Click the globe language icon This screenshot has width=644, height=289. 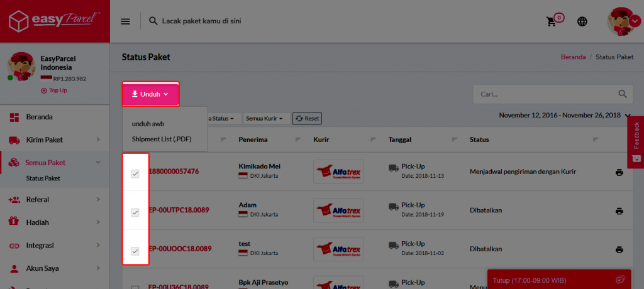[x=582, y=21]
